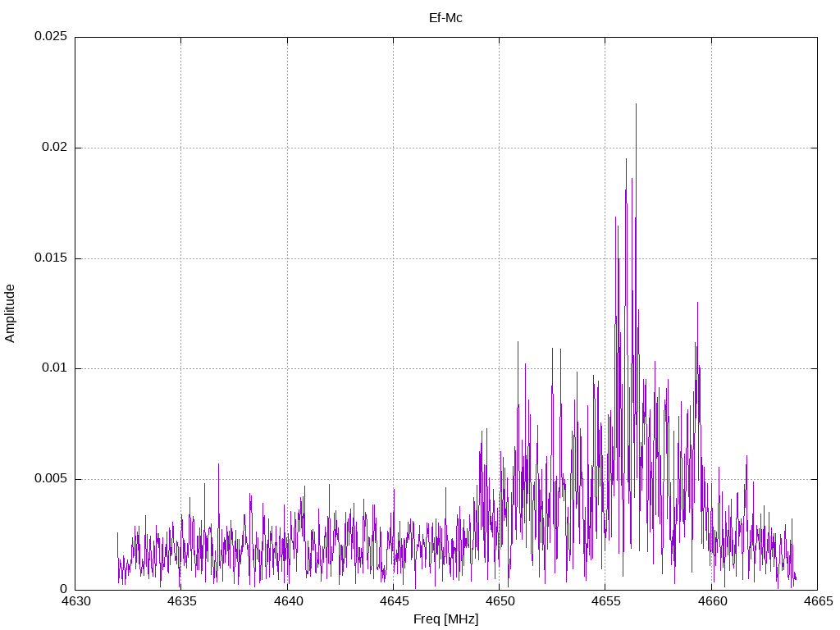Select the Freq [MHz] x-axis label

[445, 619]
